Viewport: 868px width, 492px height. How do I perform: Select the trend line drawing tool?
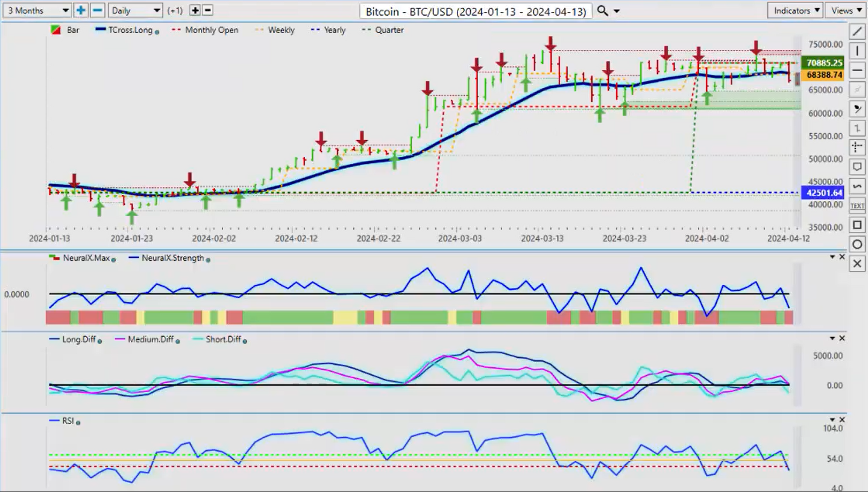[x=857, y=31]
